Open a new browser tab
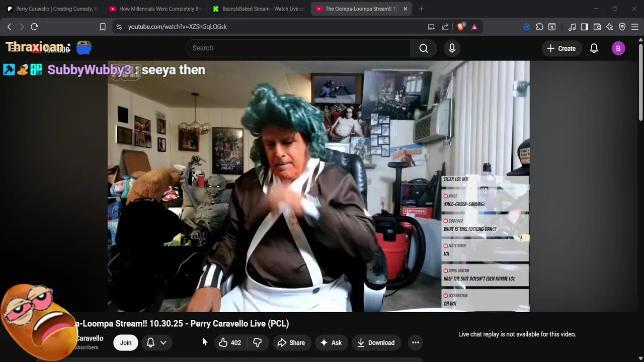Image resolution: width=644 pixels, height=362 pixels. tap(421, 9)
